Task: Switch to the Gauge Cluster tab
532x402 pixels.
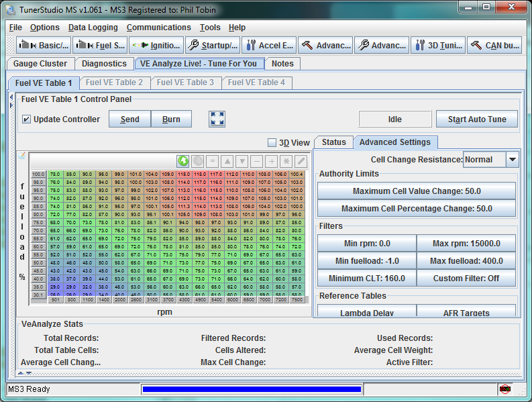Action: (x=40, y=64)
